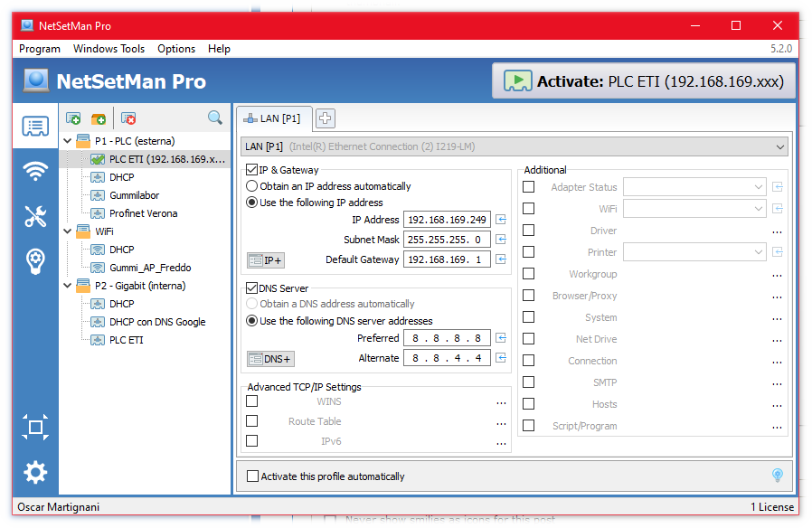Open Route Table settings ellipsis

pyautogui.click(x=501, y=423)
